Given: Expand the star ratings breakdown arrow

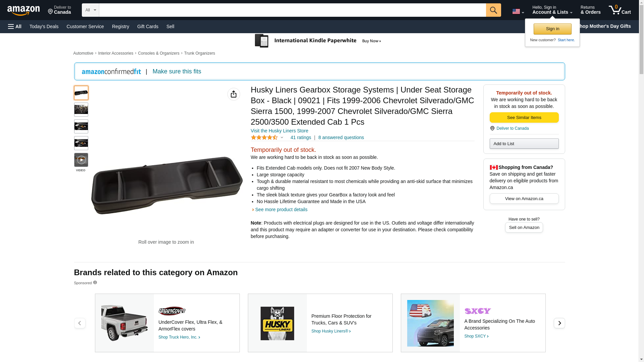Looking at the screenshot, I should [282, 138].
